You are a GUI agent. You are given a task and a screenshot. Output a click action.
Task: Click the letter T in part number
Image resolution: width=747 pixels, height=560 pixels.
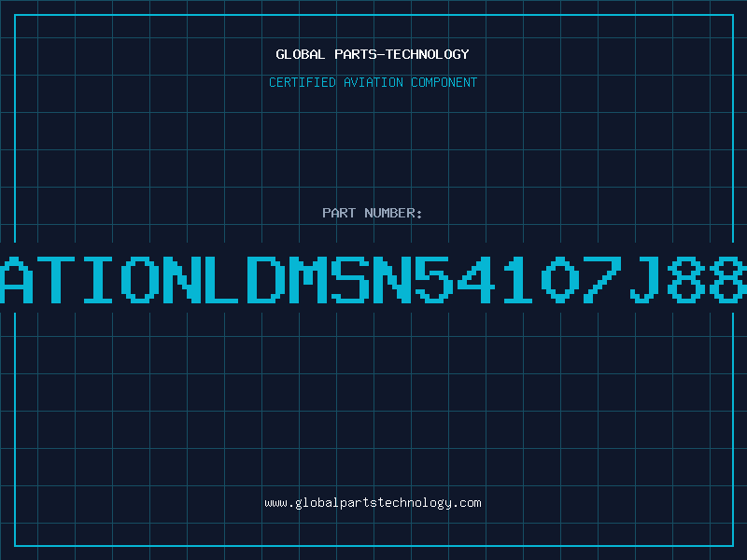point(56,279)
